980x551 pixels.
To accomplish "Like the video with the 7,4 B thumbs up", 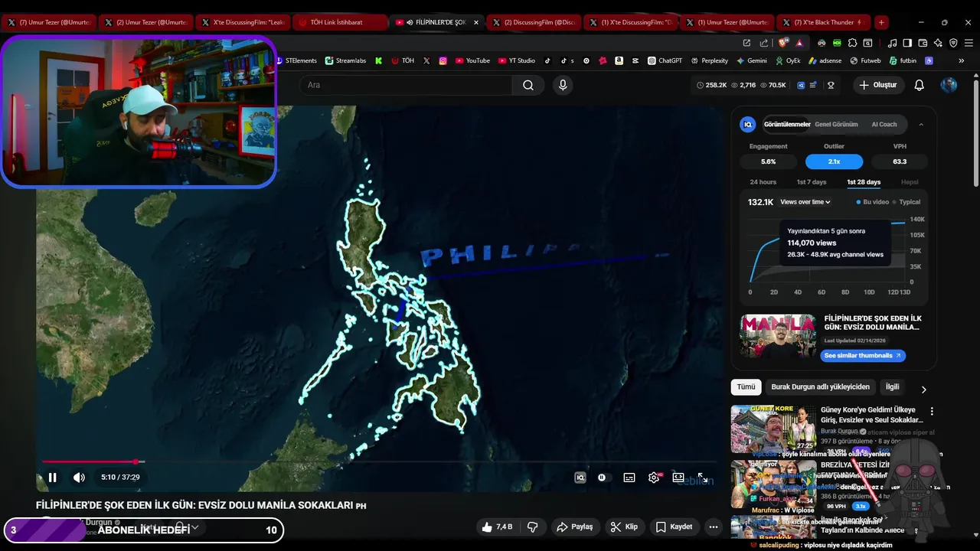I will pos(496,527).
